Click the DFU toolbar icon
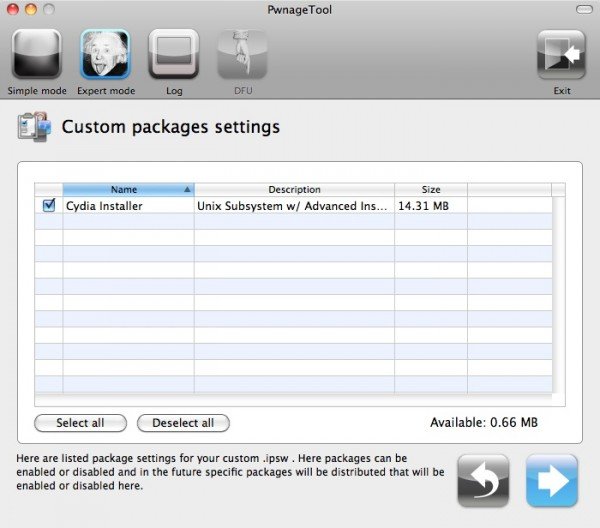This screenshot has width=600, height=528. click(242, 54)
